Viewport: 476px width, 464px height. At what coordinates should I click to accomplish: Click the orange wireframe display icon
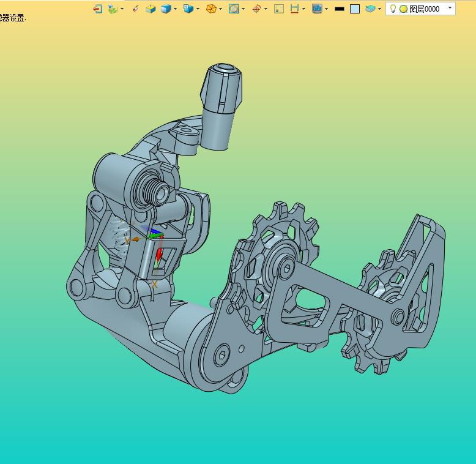click(211, 9)
